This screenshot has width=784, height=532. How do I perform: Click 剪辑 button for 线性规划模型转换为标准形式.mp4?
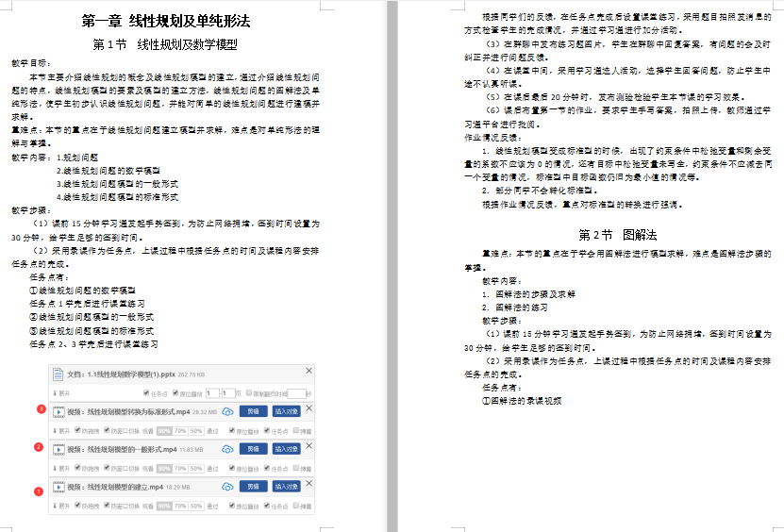click(x=252, y=412)
